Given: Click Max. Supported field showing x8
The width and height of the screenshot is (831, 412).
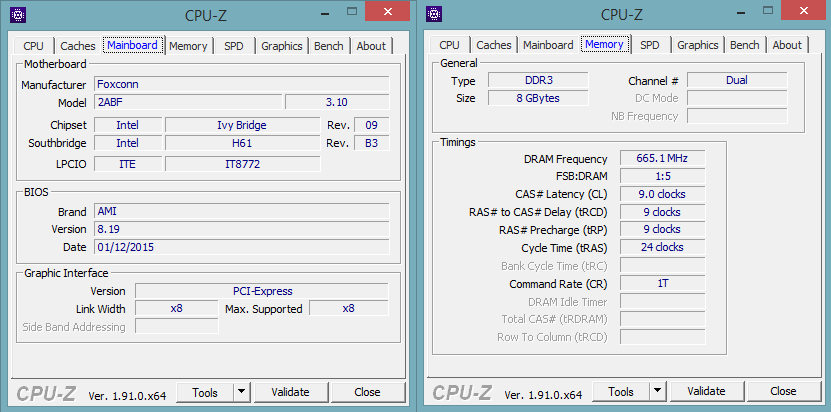Looking at the screenshot, I should click(349, 309).
